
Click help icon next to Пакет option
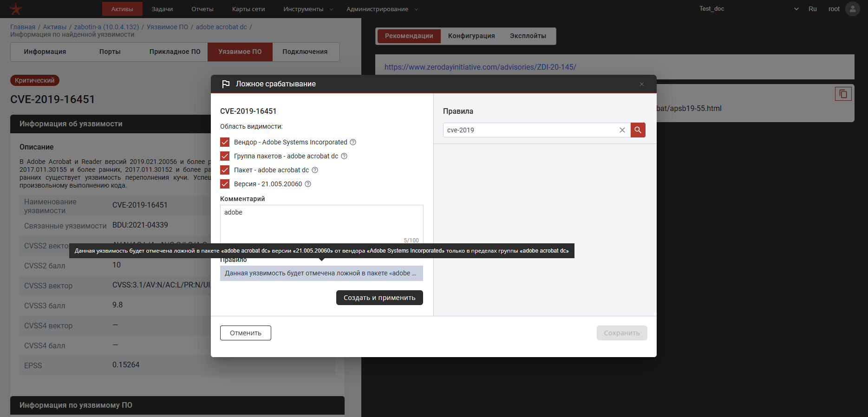315,170
